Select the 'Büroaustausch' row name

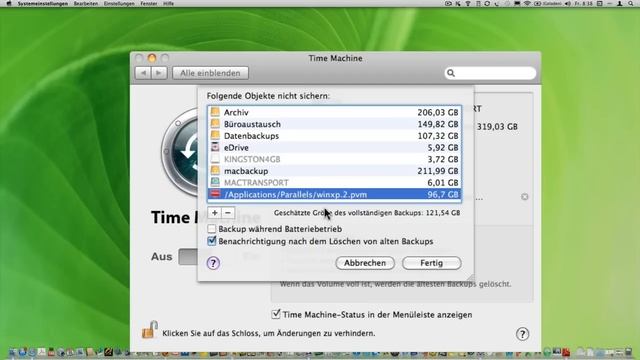[252, 124]
